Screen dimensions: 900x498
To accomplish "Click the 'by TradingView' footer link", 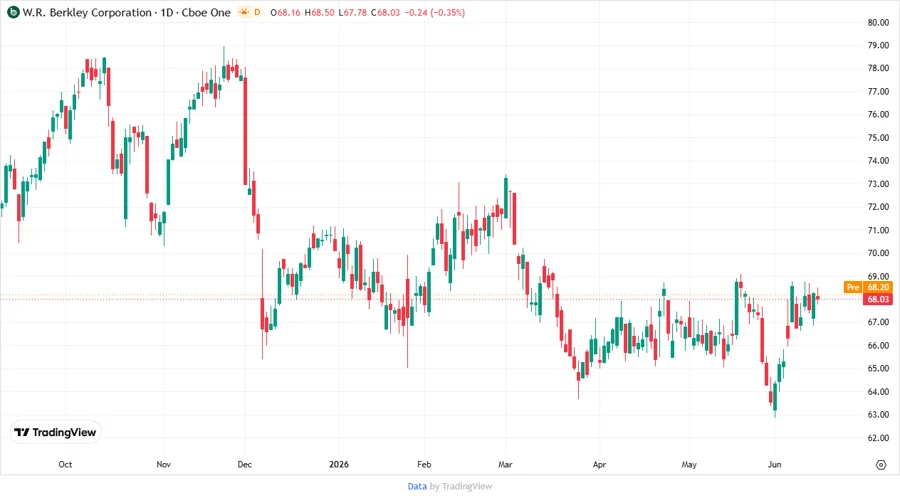I will pyautogui.click(x=461, y=486).
